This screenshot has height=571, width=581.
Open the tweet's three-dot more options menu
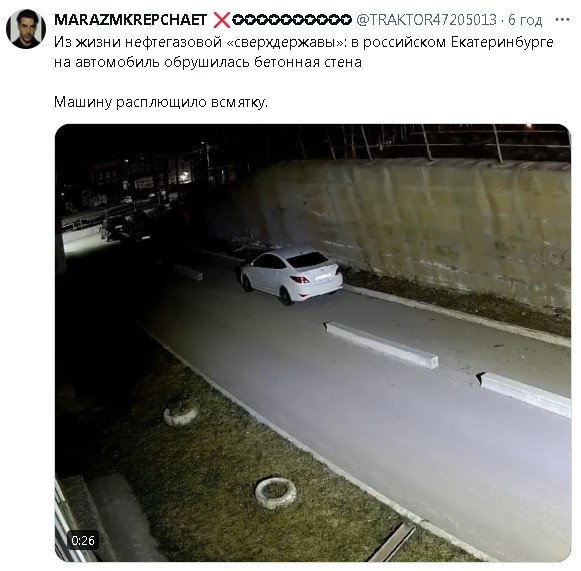[x=562, y=20]
